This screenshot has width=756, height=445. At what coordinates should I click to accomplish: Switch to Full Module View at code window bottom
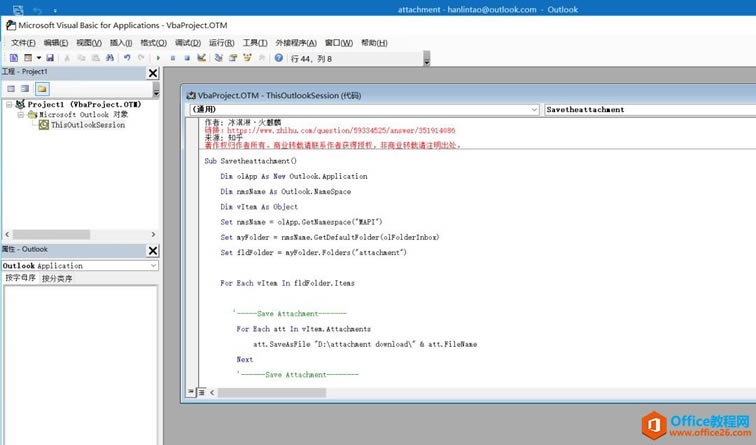tap(199, 391)
